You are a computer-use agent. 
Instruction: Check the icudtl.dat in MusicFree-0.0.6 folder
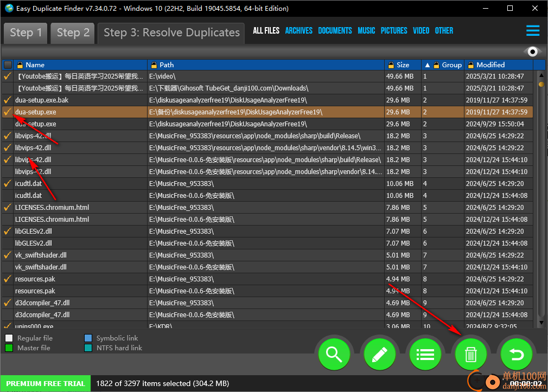tap(8, 195)
